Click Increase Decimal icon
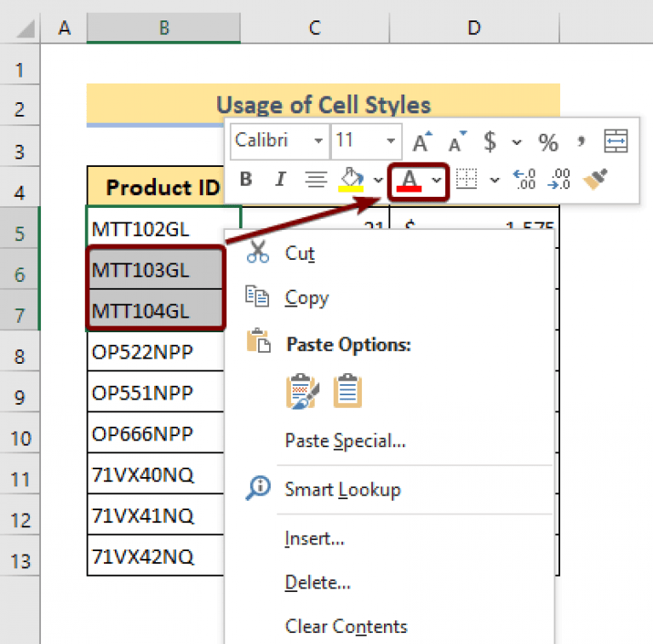Viewport: 653px width, 644px height. [x=524, y=179]
